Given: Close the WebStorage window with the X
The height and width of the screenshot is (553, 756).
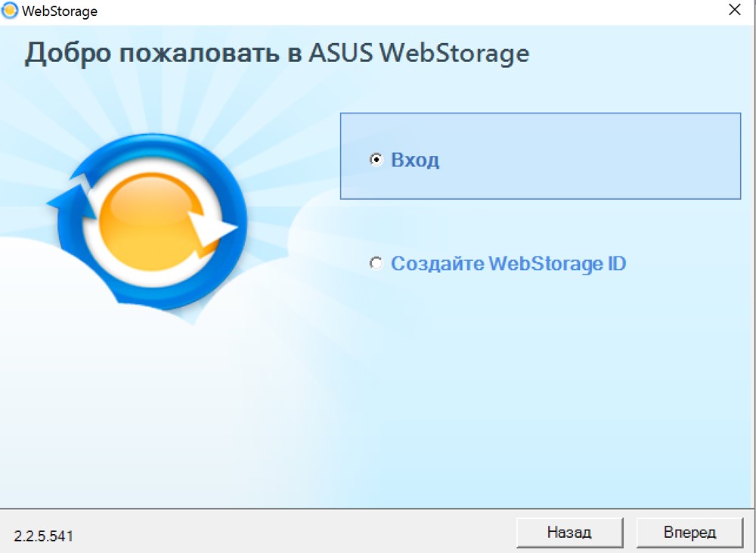Looking at the screenshot, I should 734,10.
